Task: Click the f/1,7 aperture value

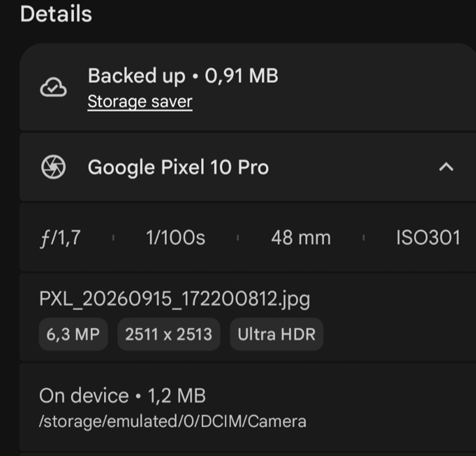Action: click(x=61, y=238)
